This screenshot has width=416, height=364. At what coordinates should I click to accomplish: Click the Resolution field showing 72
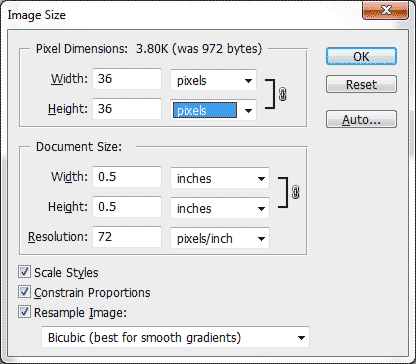point(127,237)
